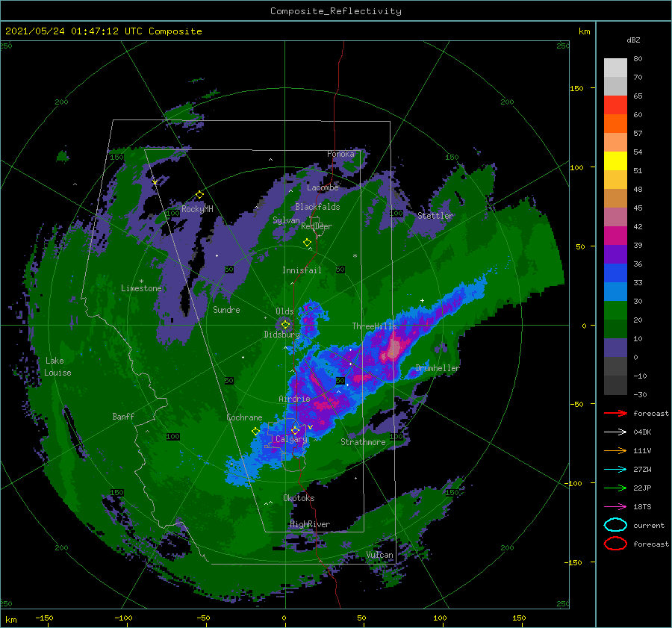Image resolution: width=672 pixels, height=628 pixels.
Task: Click the purple 36-39 dBZ legend swatch
Action: click(615, 255)
